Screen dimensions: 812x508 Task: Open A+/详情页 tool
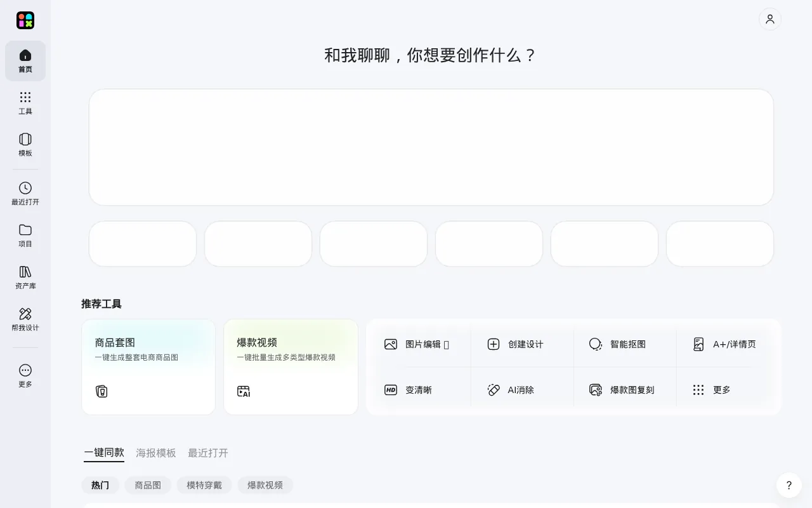coord(728,344)
